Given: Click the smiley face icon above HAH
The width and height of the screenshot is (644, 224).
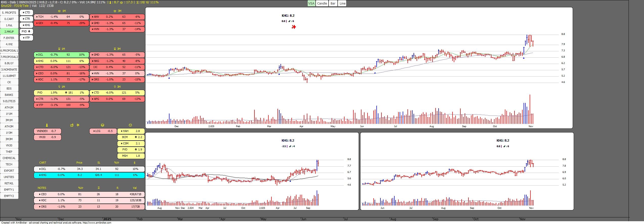Looking at the screenshot, I should click(x=130, y=125).
